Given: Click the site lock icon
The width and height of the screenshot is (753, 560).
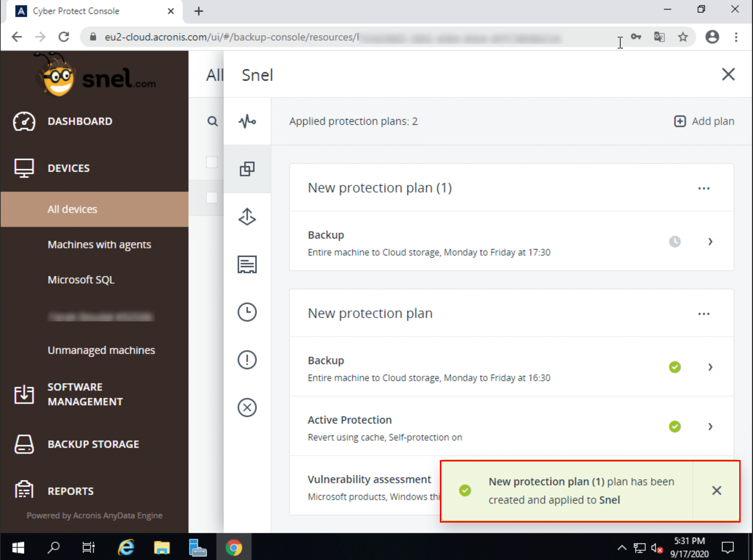Looking at the screenshot, I should point(93,37).
